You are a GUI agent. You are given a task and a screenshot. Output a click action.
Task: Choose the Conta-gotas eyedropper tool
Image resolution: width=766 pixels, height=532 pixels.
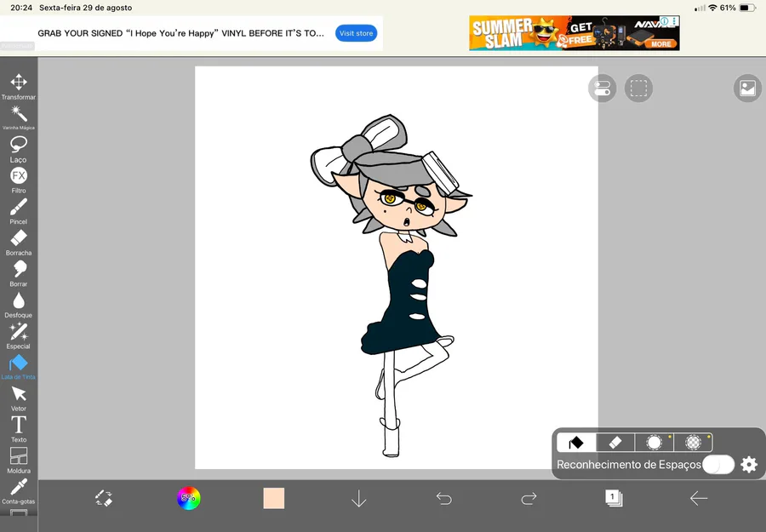[x=19, y=491]
